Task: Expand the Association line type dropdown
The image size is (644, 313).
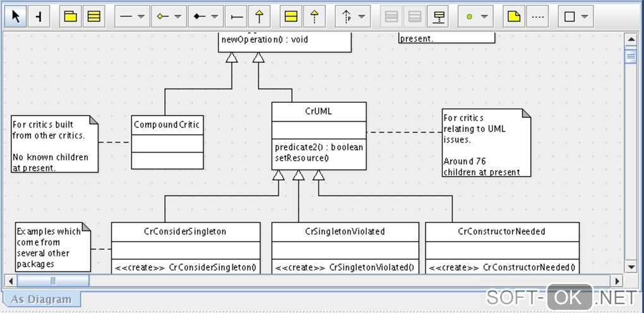Action: click(141, 17)
